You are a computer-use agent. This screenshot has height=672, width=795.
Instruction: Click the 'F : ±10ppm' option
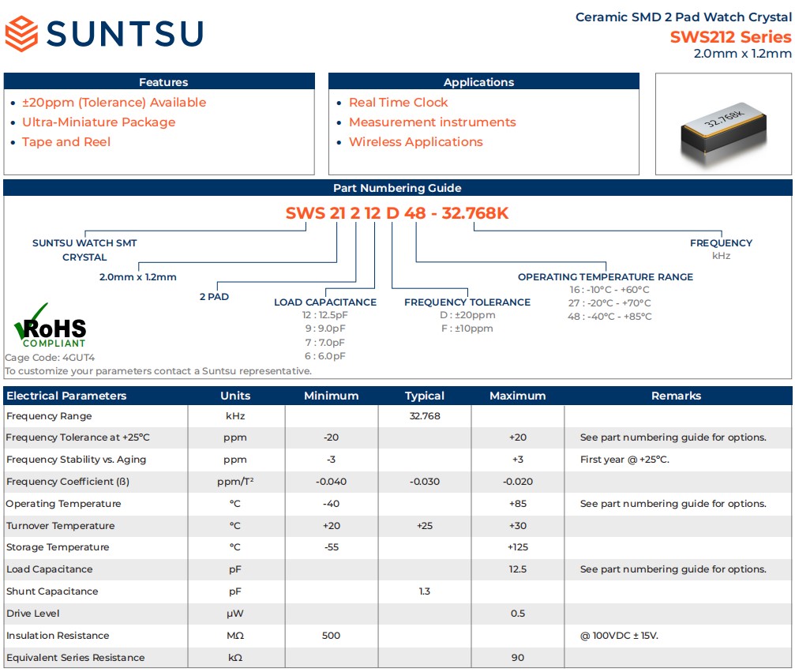[x=467, y=328]
